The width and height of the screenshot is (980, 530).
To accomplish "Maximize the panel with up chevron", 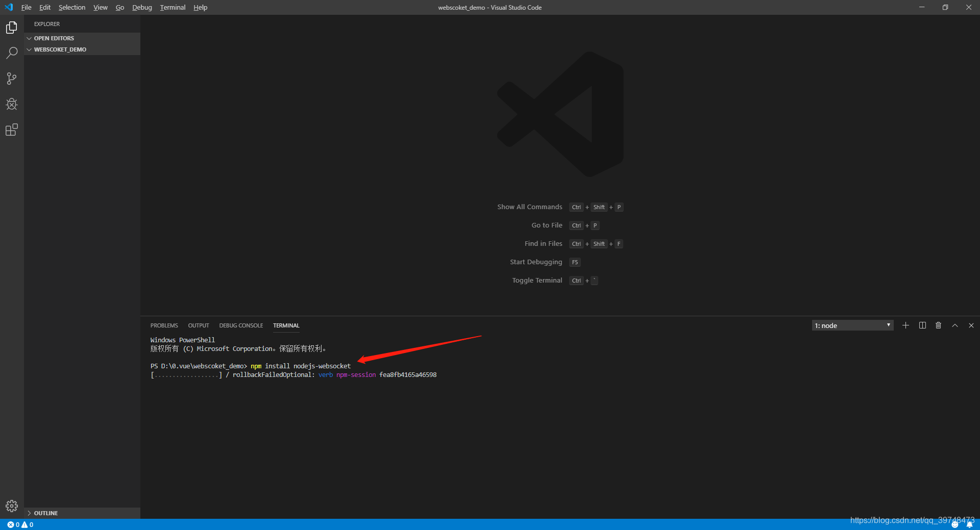I will click(x=955, y=325).
